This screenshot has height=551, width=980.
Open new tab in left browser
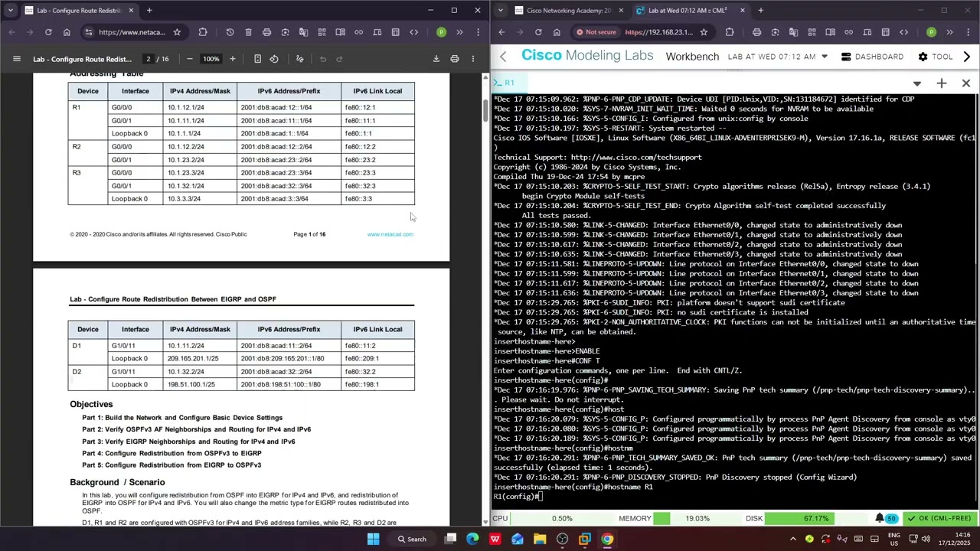pos(149,11)
